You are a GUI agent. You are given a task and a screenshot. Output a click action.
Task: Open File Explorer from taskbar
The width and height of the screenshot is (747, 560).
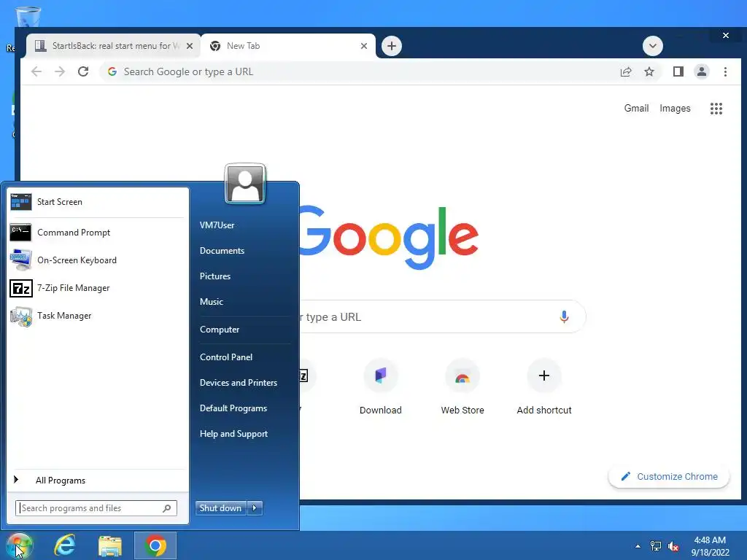pyautogui.click(x=110, y=545)
